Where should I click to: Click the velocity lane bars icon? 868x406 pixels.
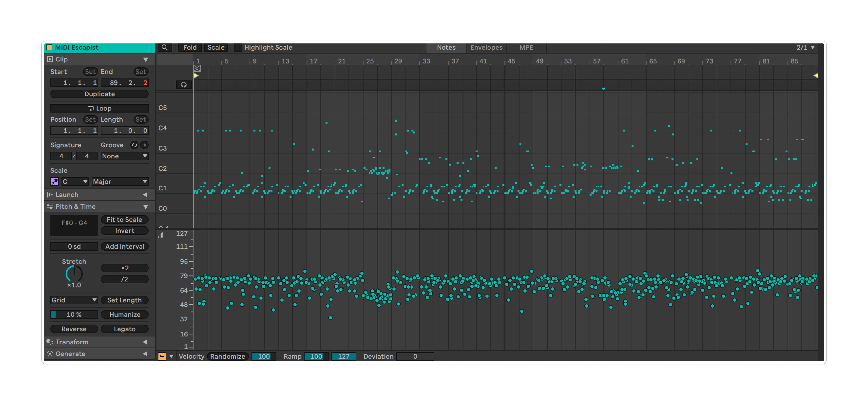click(x=161, y=235)
